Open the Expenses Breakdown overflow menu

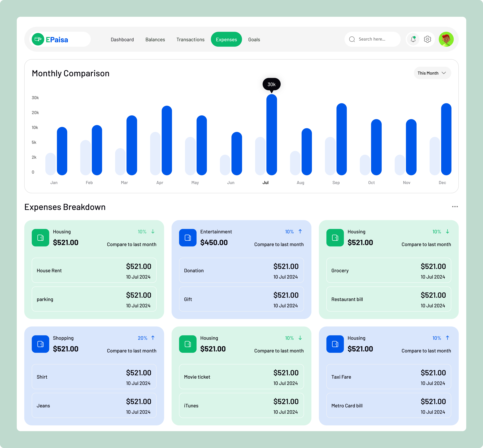(x=455, y=207)
